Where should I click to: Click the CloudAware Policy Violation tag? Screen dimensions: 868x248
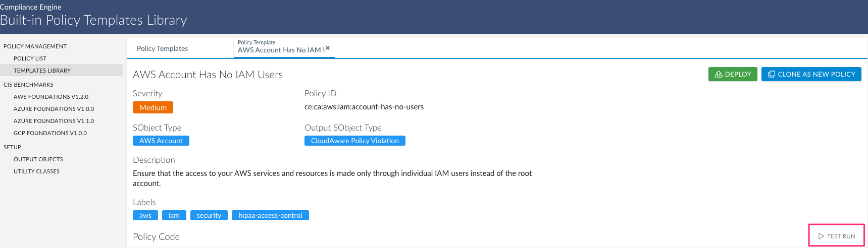click(x=354, y=141)
